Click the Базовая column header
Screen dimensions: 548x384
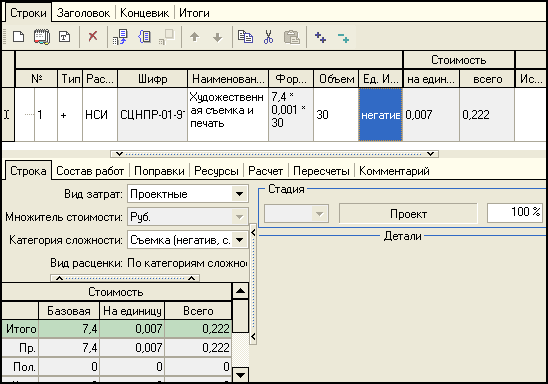tap(69, 311)
